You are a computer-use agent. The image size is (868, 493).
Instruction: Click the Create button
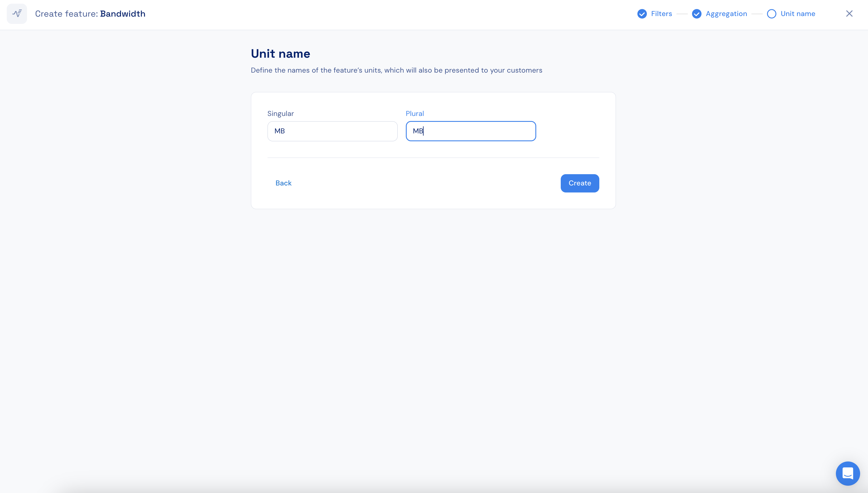[580, 183]
